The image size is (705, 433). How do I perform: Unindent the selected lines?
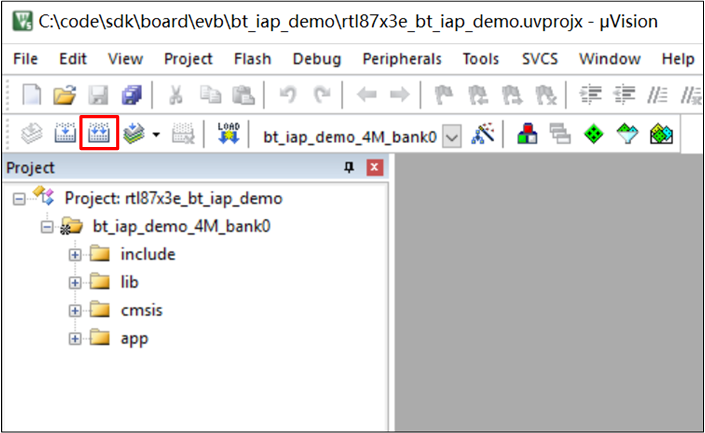(624, 95)
